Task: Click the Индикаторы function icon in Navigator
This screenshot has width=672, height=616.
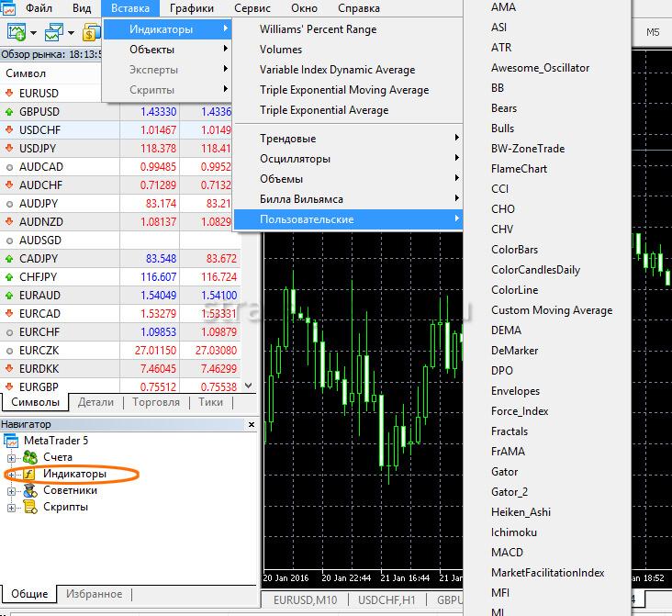Action: [x=28, y=474]
